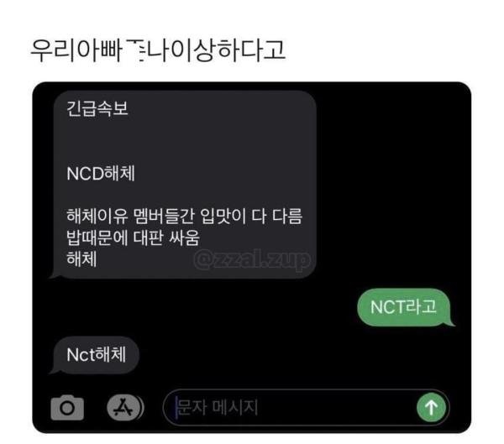This screenshot has height=444, width=504.
Task: Click the word 우리아빠 in the post title
Action: pyautogui.click(x=76, y=50)
